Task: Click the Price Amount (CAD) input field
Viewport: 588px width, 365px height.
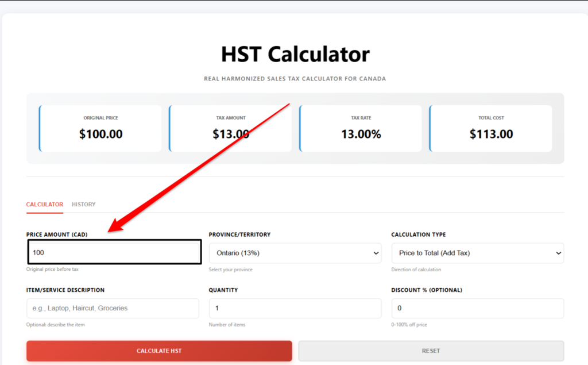Action: tap(114, 252)
